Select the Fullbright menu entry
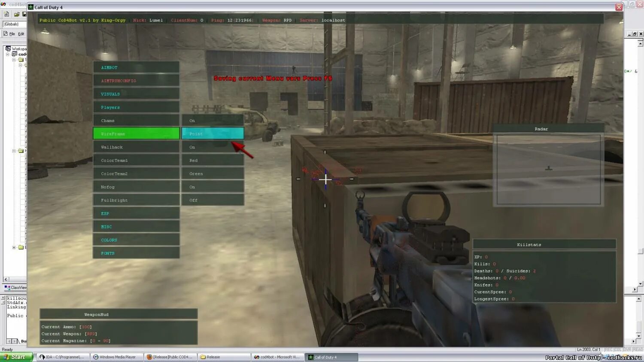Image resolution: width=644 pixels, height=362 pixels. (136, 200)
